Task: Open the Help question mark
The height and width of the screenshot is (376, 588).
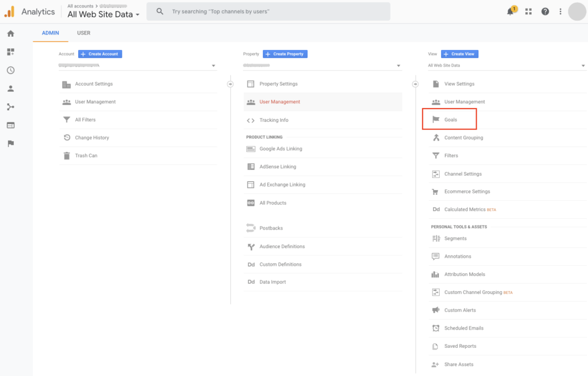Action: [546, 11]
